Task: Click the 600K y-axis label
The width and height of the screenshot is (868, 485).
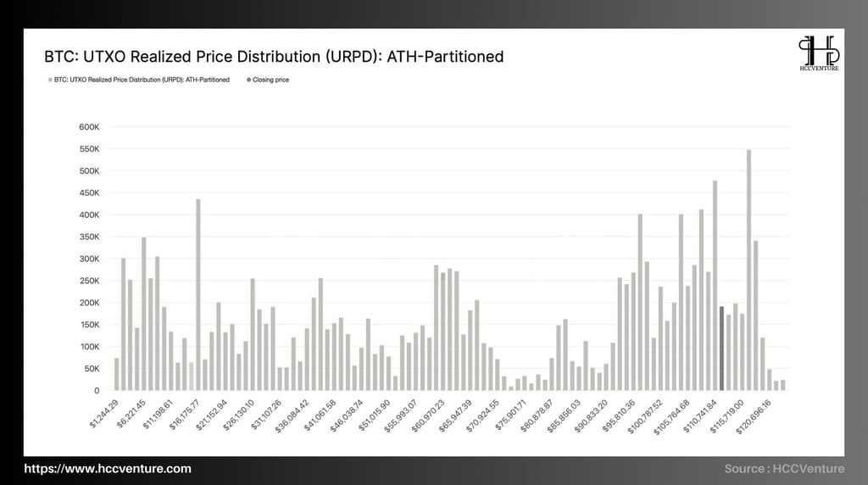Action: pyautogui.click(x=89, y=127)
